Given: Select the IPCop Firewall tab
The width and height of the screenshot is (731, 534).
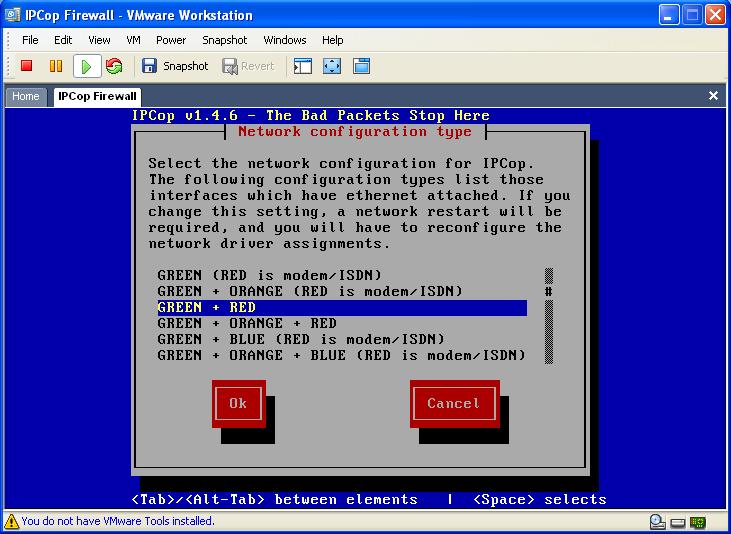Looking at the screenshot, I should click(x=97, y=97).
